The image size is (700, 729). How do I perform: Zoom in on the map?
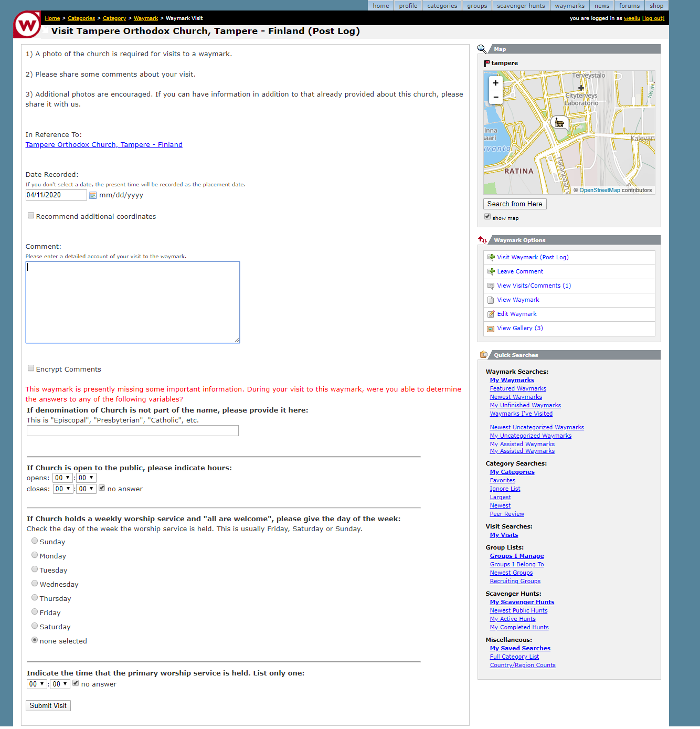[495, 83]
